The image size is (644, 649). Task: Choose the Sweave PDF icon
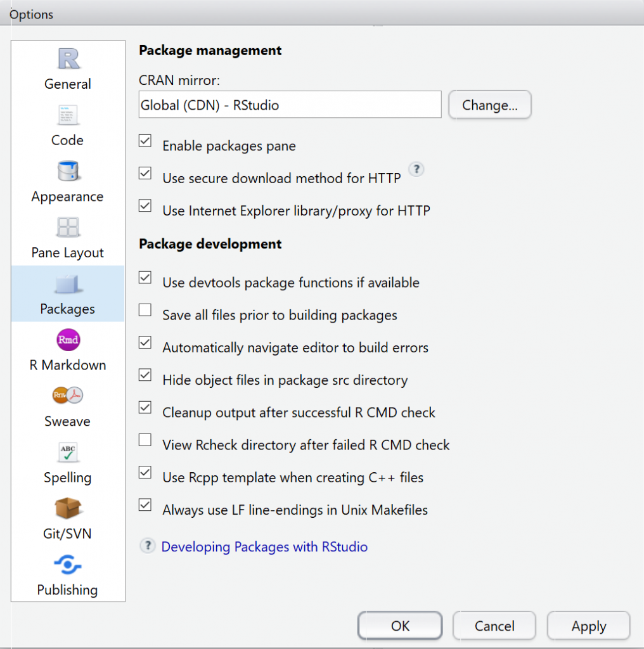[68, 395]
